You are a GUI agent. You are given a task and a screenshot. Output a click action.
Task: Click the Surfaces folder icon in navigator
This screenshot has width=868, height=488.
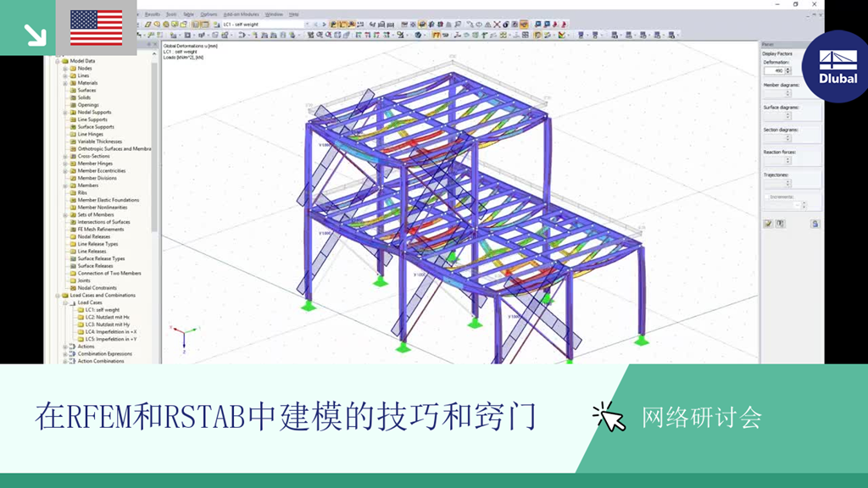[73, 90]
